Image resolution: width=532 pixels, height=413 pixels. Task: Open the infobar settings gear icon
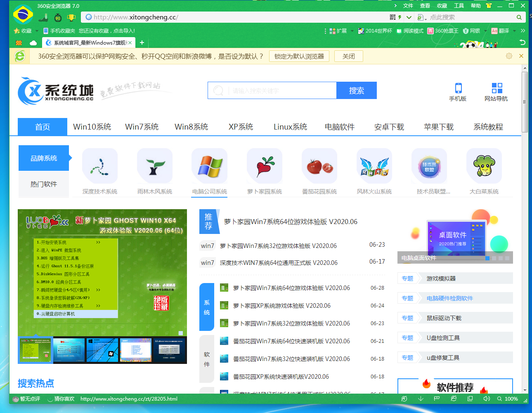509,56
